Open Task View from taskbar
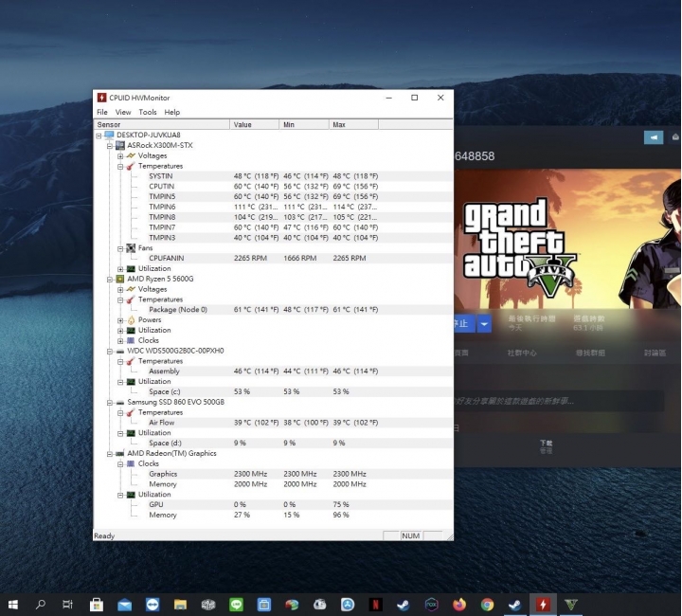The image size is (682, 616). pos(67,605)
